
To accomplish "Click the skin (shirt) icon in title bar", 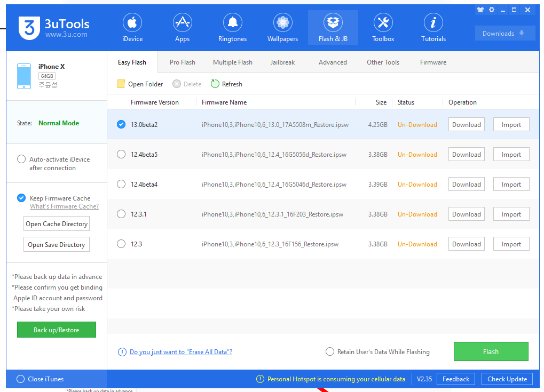I will (480, 10).
